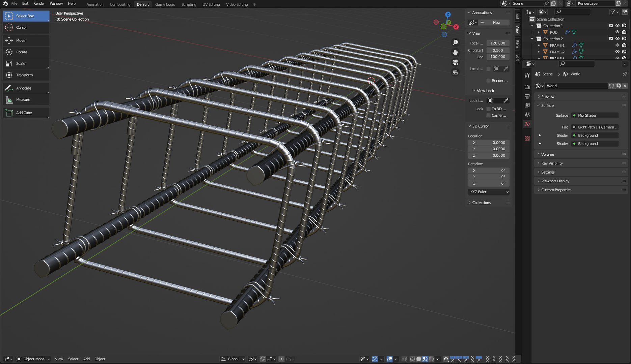Click the Mix Shader surface button

click(x=595, y=115)
